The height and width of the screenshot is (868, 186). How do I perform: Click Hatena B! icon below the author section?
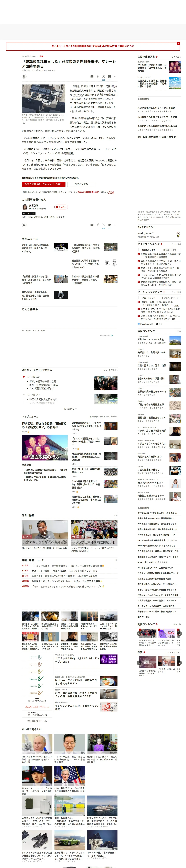click(x=109, y=225)
